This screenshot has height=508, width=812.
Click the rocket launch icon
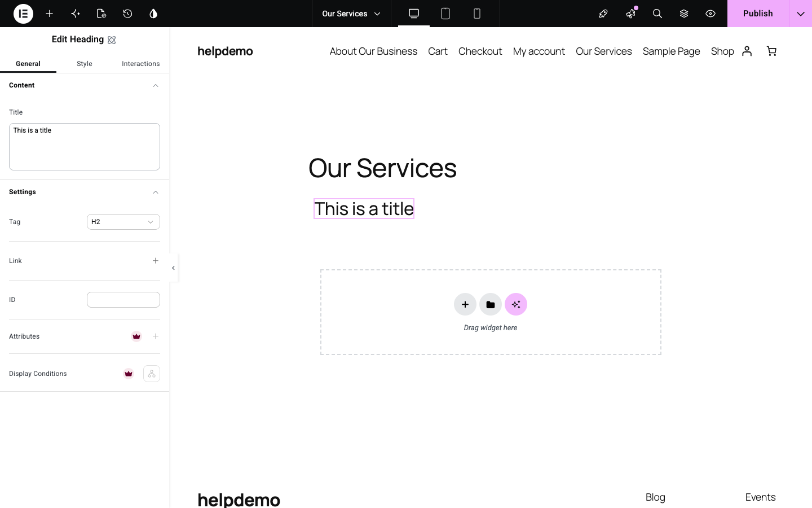(603, 14)
